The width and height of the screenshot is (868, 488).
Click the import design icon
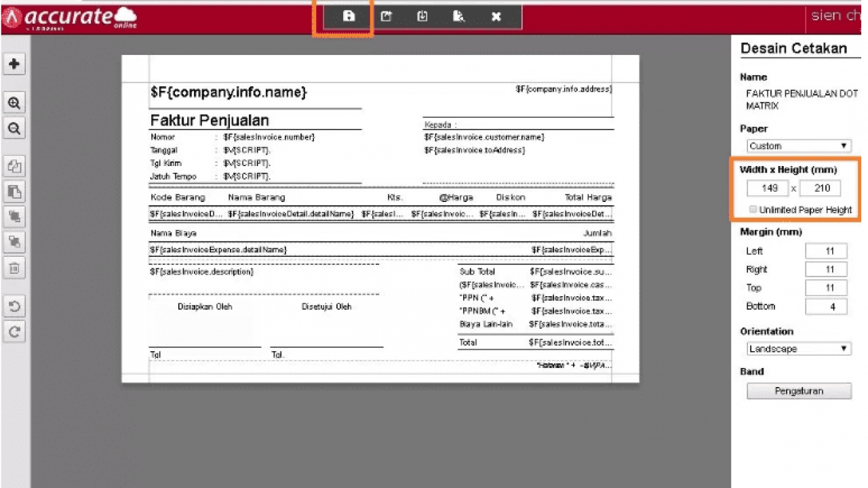(x=422, y=16)
